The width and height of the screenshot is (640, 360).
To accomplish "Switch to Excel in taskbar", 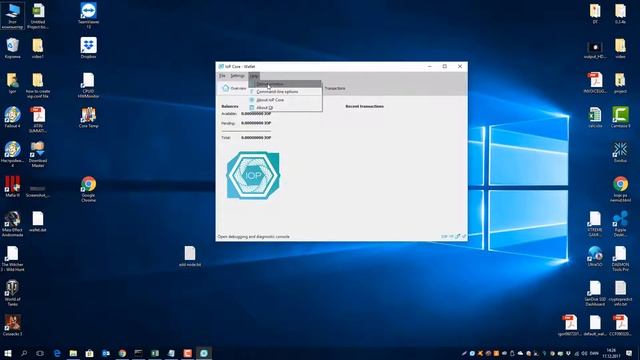I will point(155,353).
